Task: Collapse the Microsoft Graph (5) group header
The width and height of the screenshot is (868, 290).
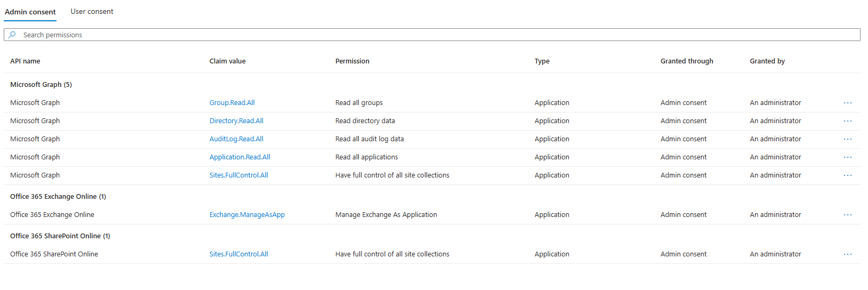Action: (41, 85)
